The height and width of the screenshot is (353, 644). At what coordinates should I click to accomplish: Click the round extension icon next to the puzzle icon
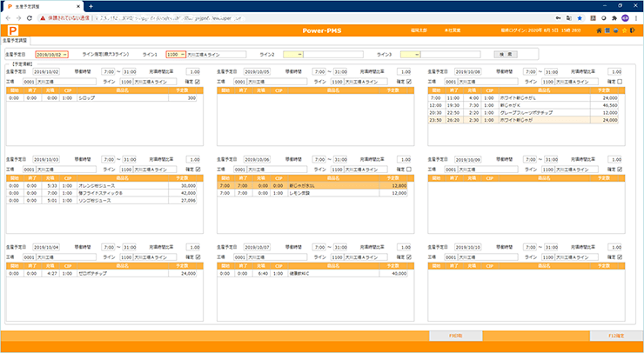tap(604, 18)
